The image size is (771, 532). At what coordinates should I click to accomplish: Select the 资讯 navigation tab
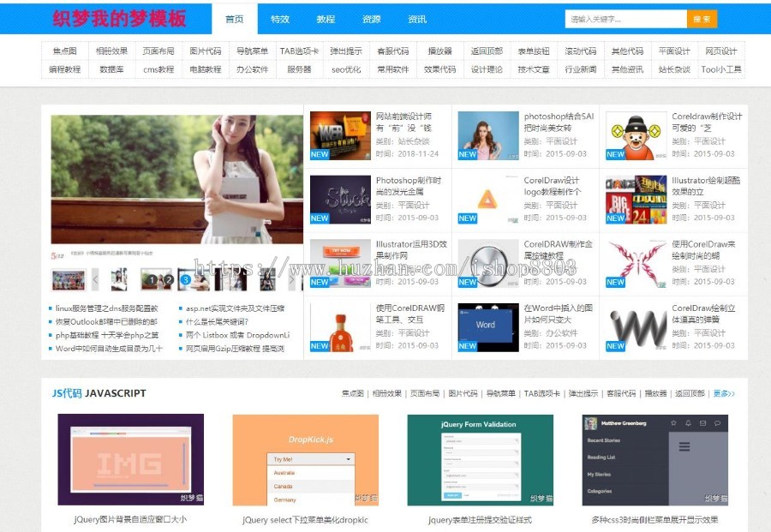[417, 19]
